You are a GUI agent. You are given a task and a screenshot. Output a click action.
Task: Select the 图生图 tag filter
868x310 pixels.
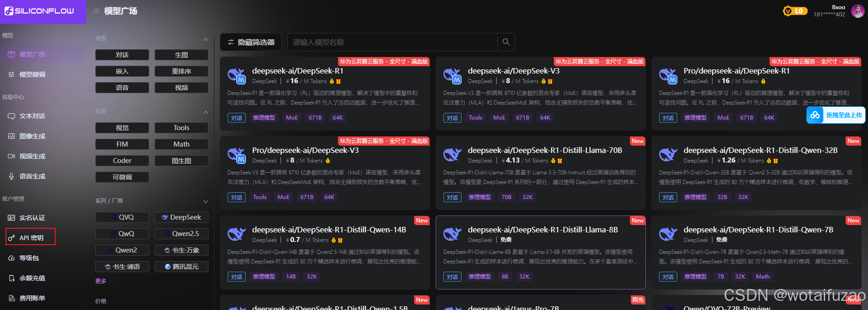click(182, 161)
